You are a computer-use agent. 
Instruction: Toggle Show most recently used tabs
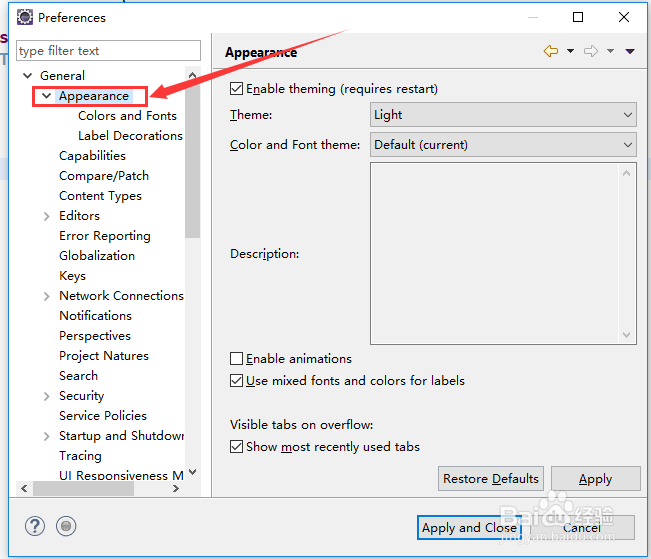click(x=236, y=446)
